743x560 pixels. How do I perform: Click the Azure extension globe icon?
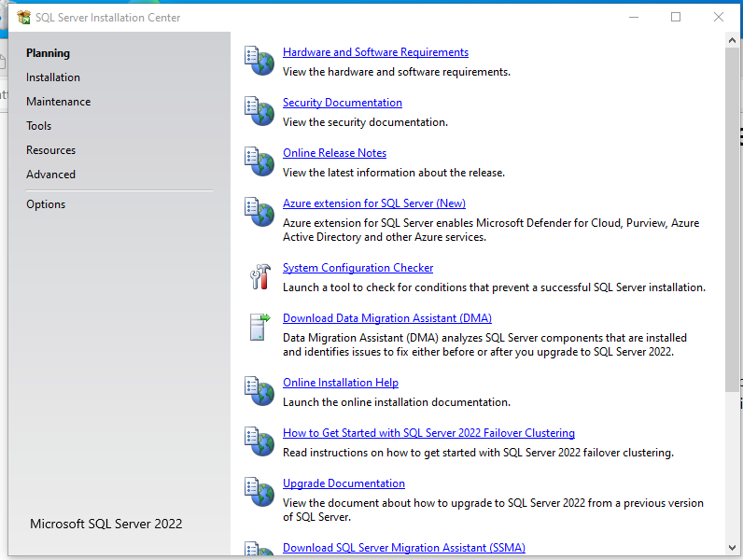click(259, 212)
